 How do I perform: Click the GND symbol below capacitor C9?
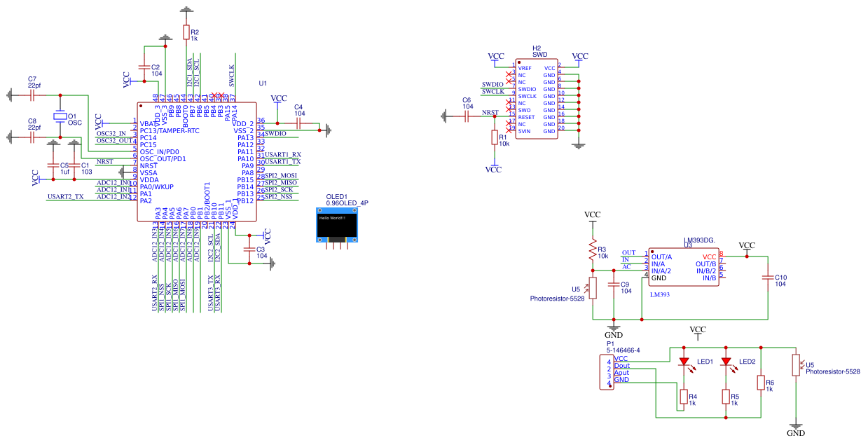pyautogui.click(x=614, y=329)
